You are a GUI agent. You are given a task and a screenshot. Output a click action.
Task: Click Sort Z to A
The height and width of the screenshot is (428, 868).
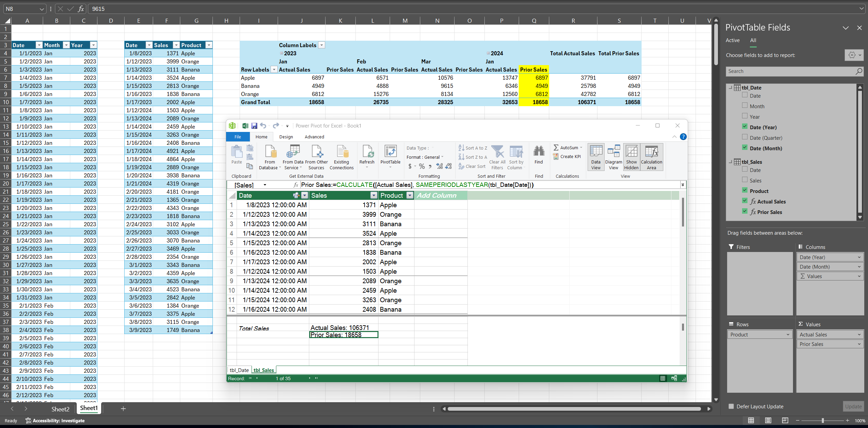[x=473, y=157]
